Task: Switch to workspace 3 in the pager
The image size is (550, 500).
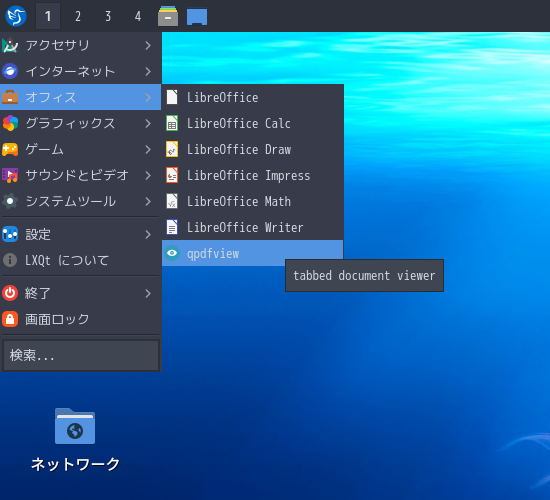Action: point(108,16)
